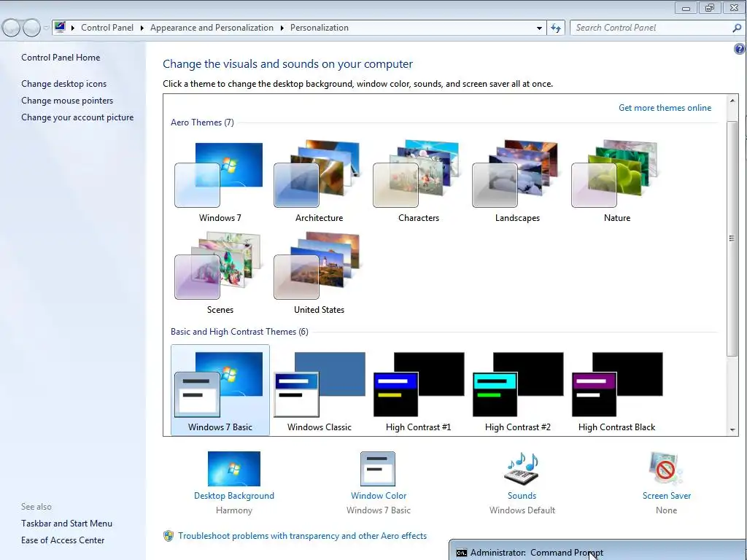Viewport: 747px width, 560px height.
Task: Click Appearance and Personalization breadcrumb
Action: pyautogui.click(x=212, y=28)
